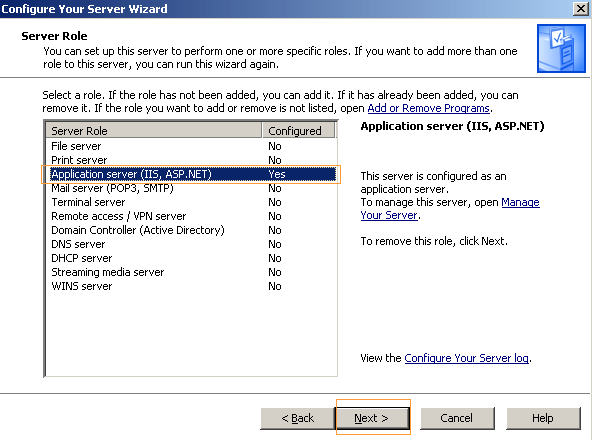View the Configure Your Server log link

(x=466, y=358)
